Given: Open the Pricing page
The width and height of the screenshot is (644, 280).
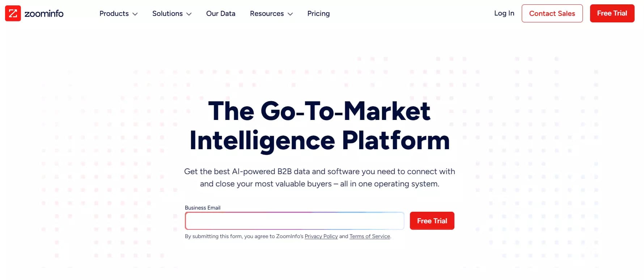Looking at the screenshot, I should [x=318, y=13].
